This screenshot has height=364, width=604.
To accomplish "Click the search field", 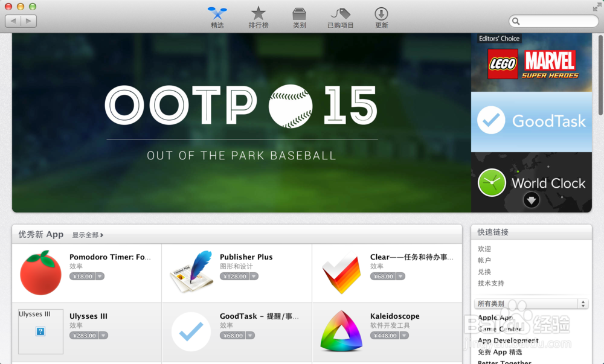I will (553, 21).
